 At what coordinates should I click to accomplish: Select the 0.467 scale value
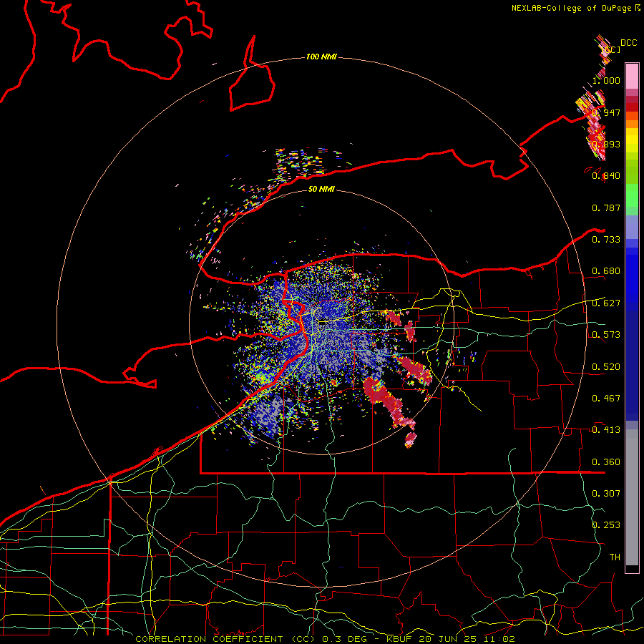606,399
